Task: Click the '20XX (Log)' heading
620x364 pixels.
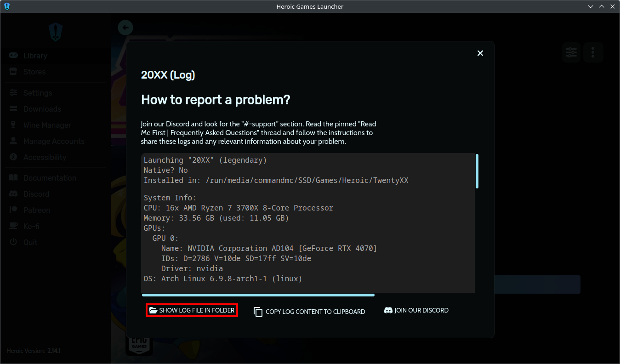Action: [x=168, y=75]
